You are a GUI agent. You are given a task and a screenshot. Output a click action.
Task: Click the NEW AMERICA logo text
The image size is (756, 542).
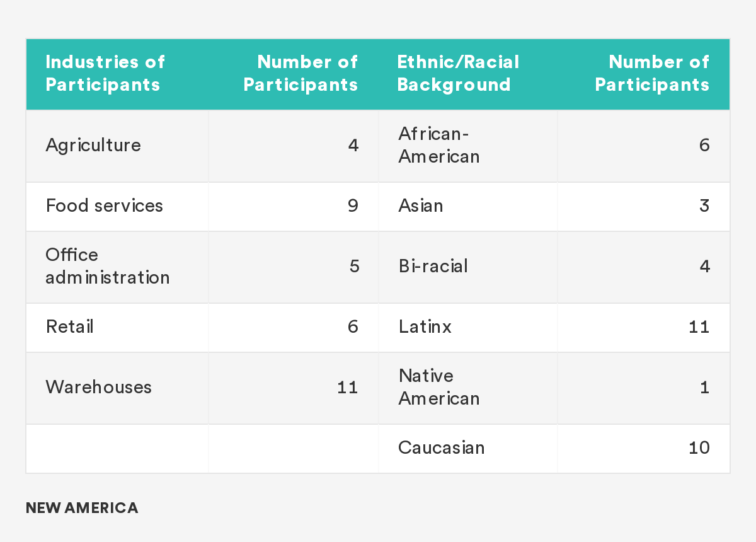pyautogui.click(x=82, y=508)
